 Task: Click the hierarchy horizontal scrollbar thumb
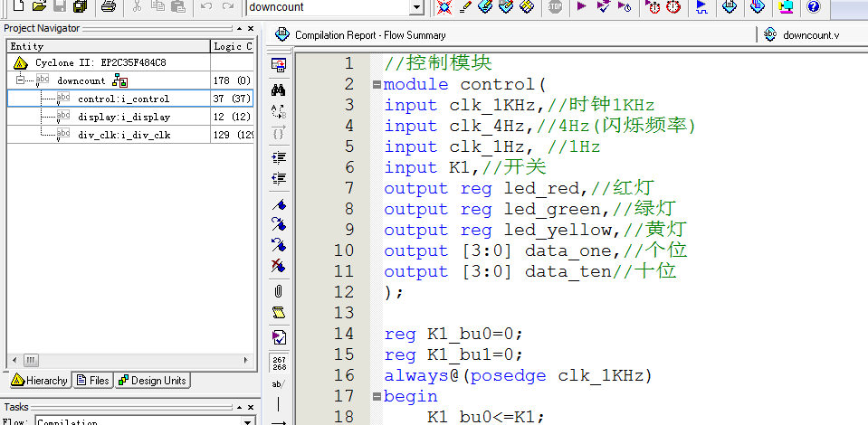[x=31, y=360]
